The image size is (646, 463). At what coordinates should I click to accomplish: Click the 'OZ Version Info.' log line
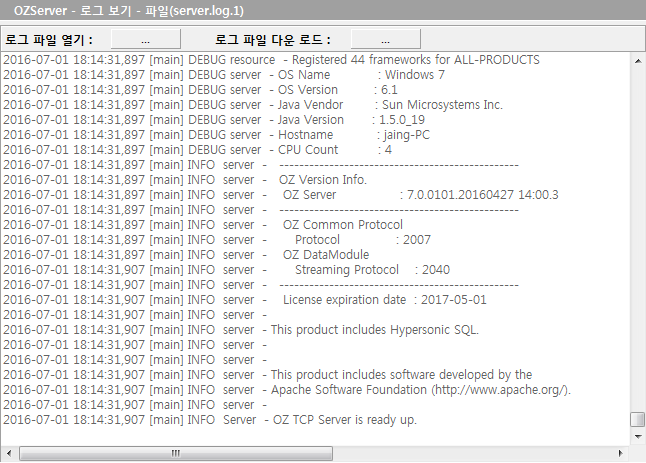pyautogui.click(x=185, y=180)
